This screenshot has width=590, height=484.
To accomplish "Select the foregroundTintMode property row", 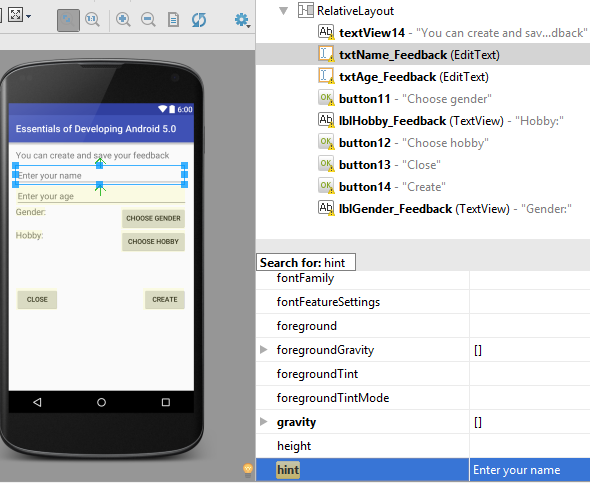I will pos(423,398).
